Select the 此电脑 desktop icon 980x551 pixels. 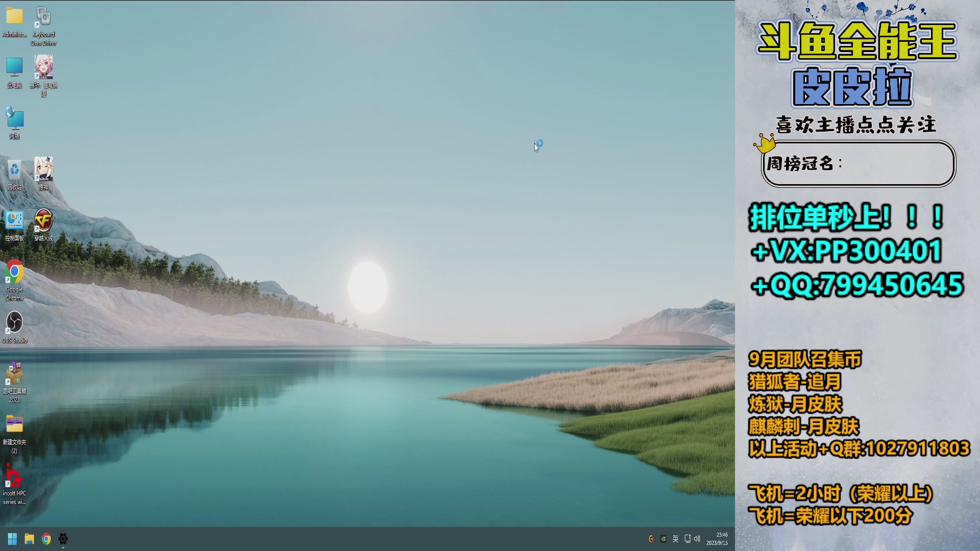(x=14, y=67)
